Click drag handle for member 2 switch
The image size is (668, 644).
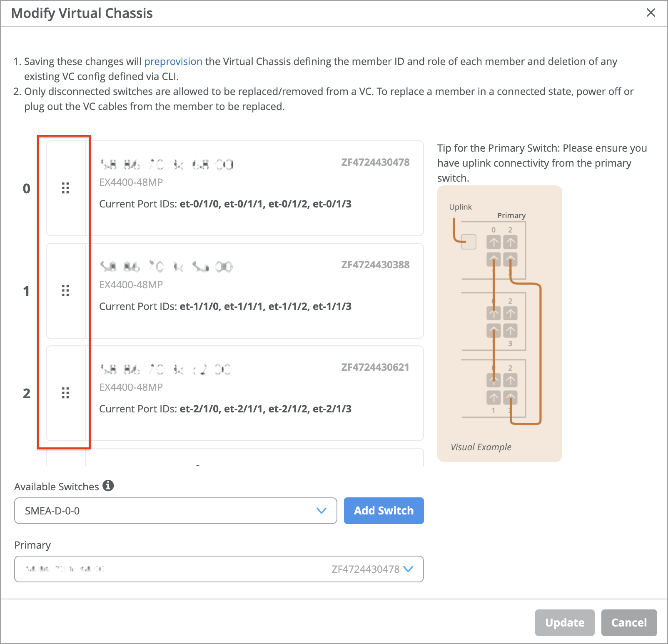click(65, 393)
